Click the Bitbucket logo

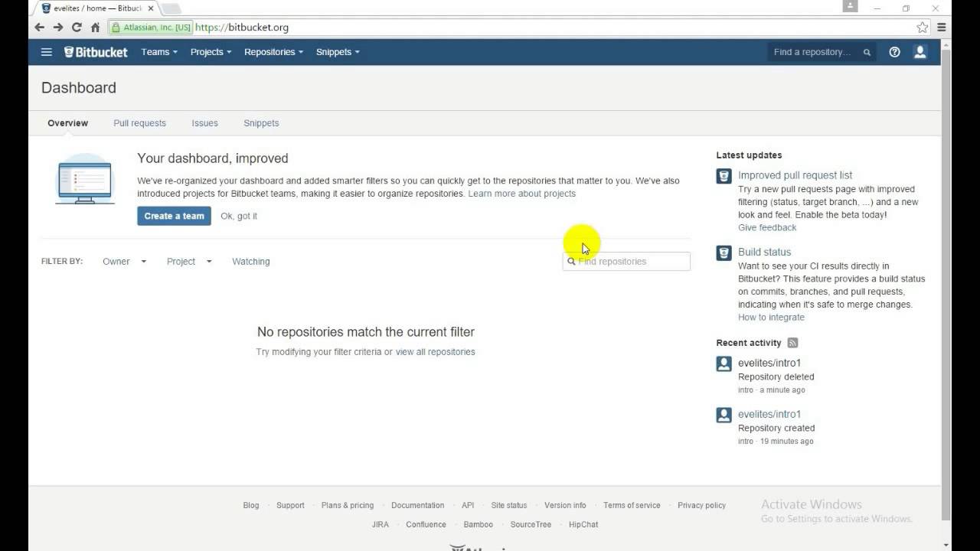[x=96, y=52]
